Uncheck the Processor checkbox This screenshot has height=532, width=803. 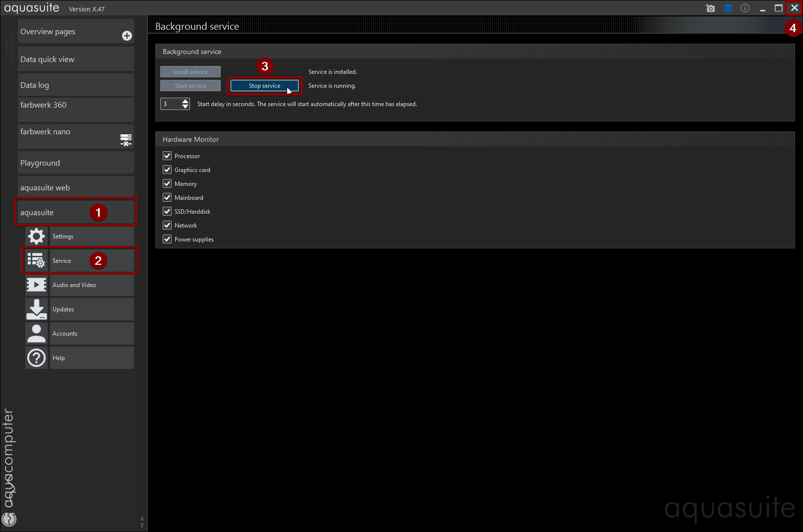(x=167, y=156)
